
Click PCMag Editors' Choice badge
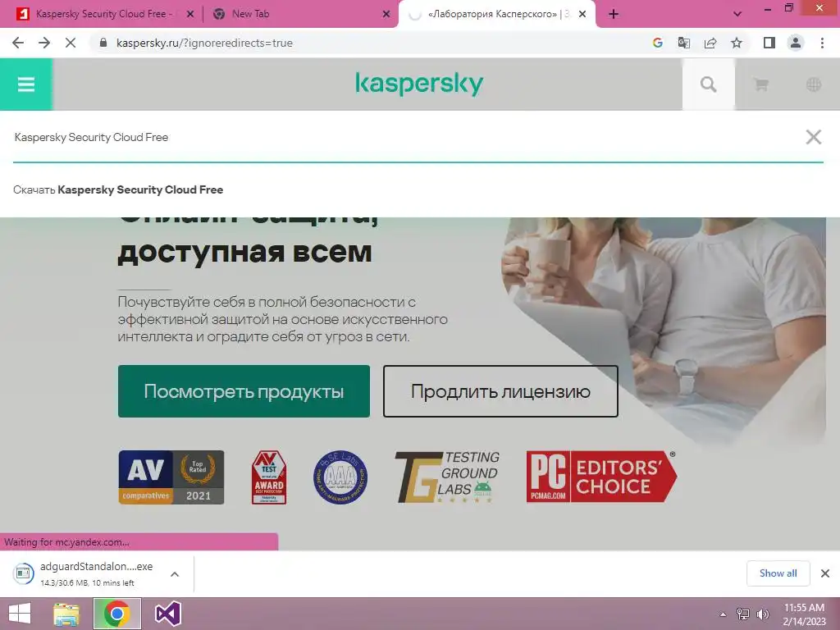(601, 477)
